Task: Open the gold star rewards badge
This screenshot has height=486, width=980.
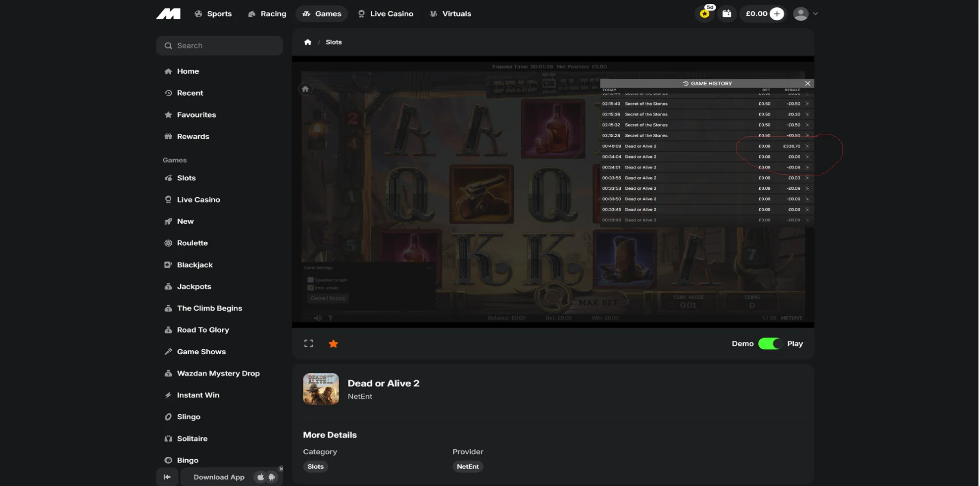Action: 705,14
